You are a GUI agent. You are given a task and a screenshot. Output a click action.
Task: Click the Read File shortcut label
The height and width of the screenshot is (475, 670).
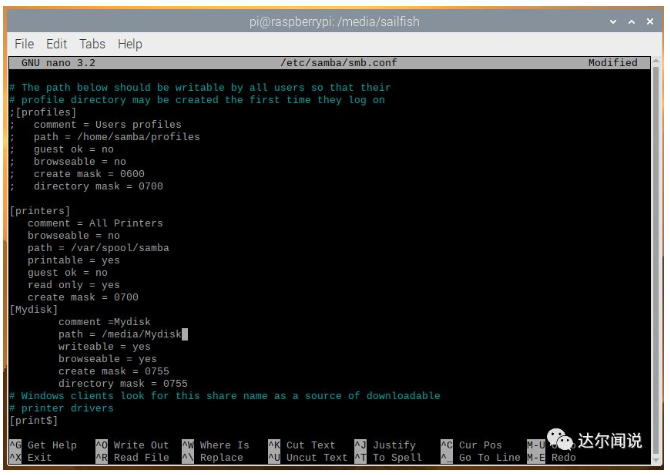tap(141, 457)
